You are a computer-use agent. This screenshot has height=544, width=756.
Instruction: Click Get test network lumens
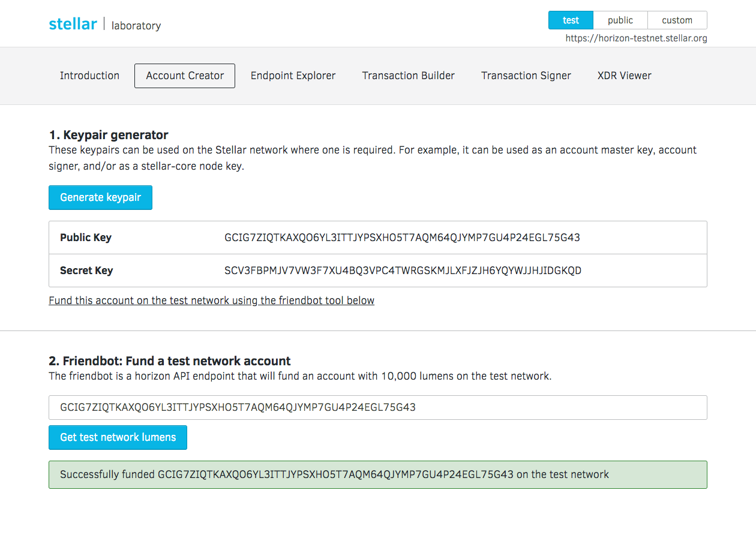coord(118,437)
